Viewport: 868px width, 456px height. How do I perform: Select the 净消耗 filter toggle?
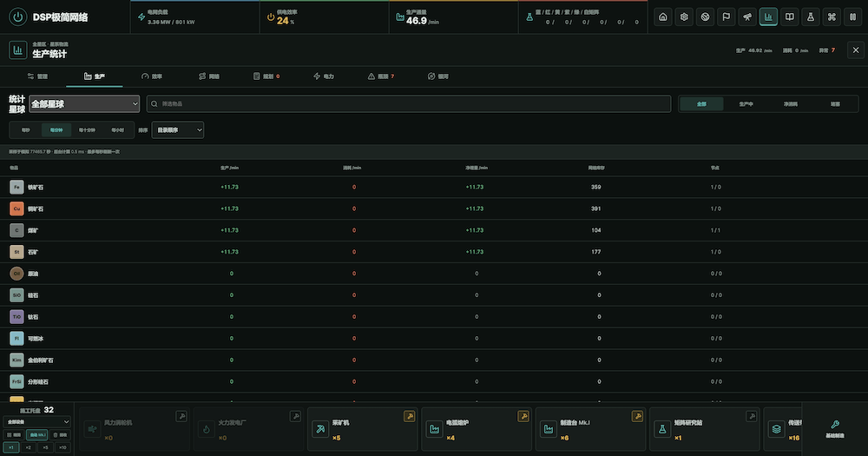pyautogui.click(x=791, y=103)
